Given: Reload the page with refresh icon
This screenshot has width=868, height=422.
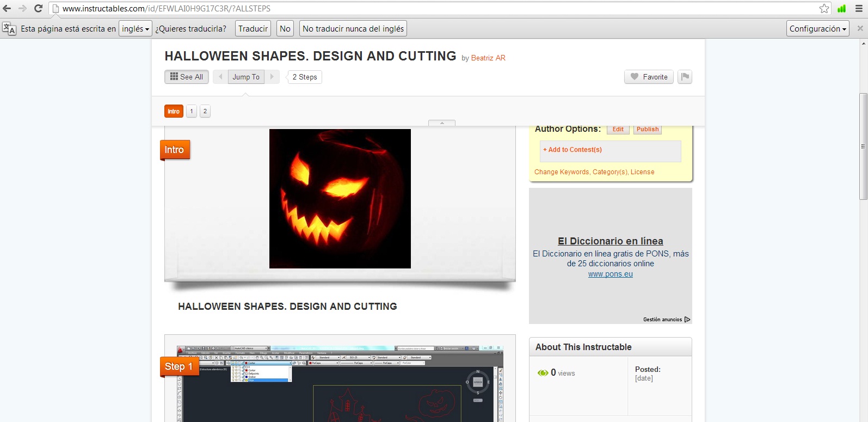Looking at the screenshot, I should (38, 8).
